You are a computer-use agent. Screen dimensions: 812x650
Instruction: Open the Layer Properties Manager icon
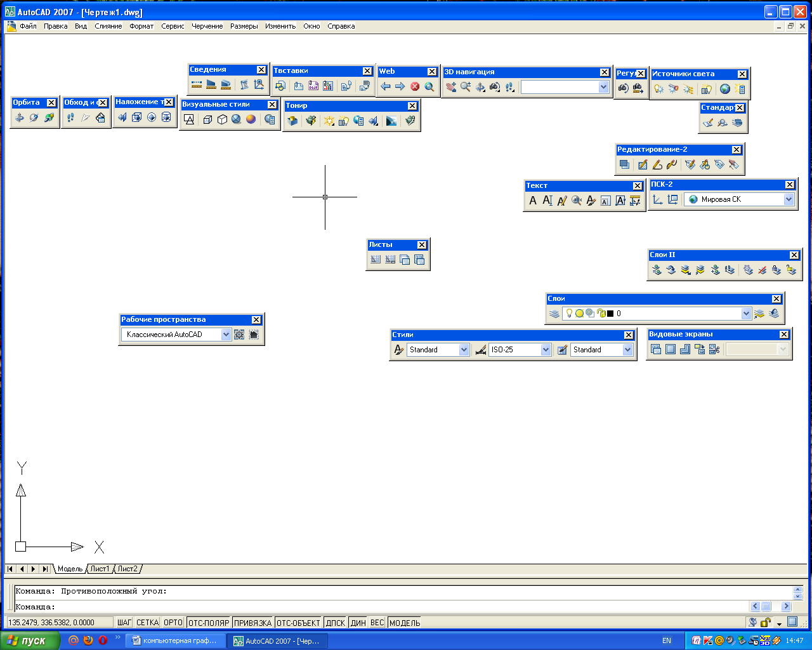[x=554, y=314]
